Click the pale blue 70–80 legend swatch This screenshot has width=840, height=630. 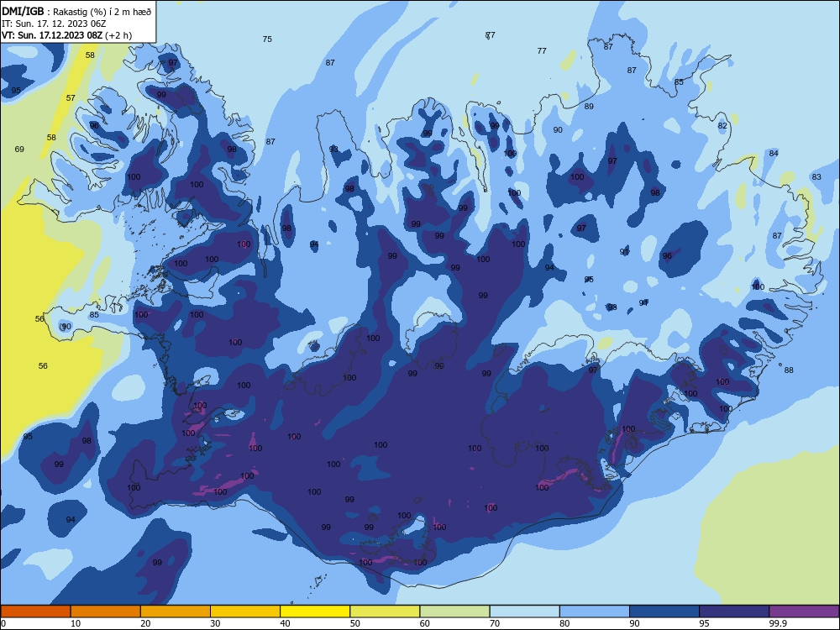[x=524, y=612]
